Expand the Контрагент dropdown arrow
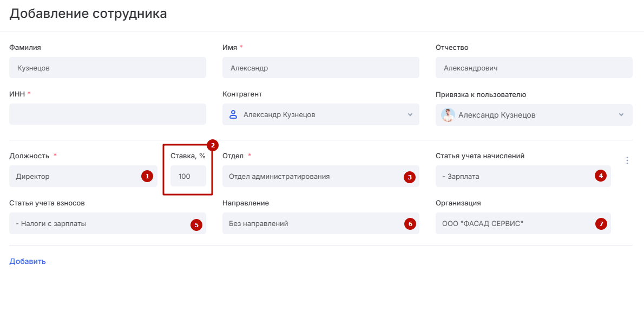Image resolution: width=644 pixels, height=316 pixels. (x=410, y=115)
